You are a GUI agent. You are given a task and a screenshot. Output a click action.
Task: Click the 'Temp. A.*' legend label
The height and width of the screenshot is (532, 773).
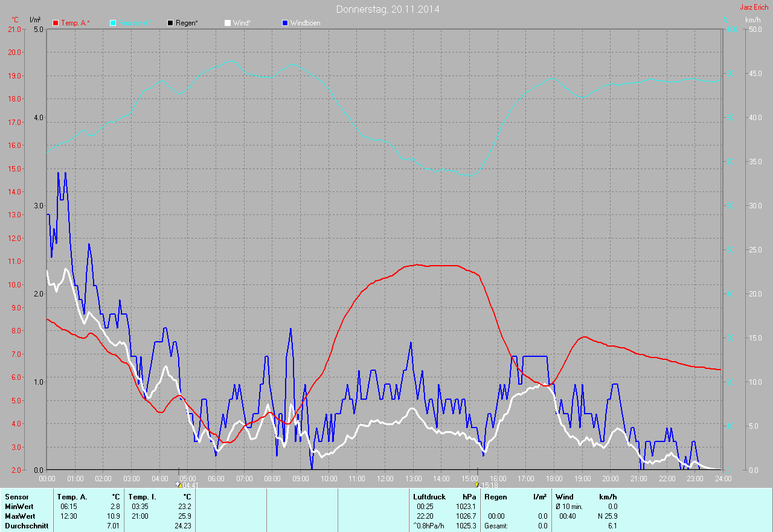tap(75, 23)
